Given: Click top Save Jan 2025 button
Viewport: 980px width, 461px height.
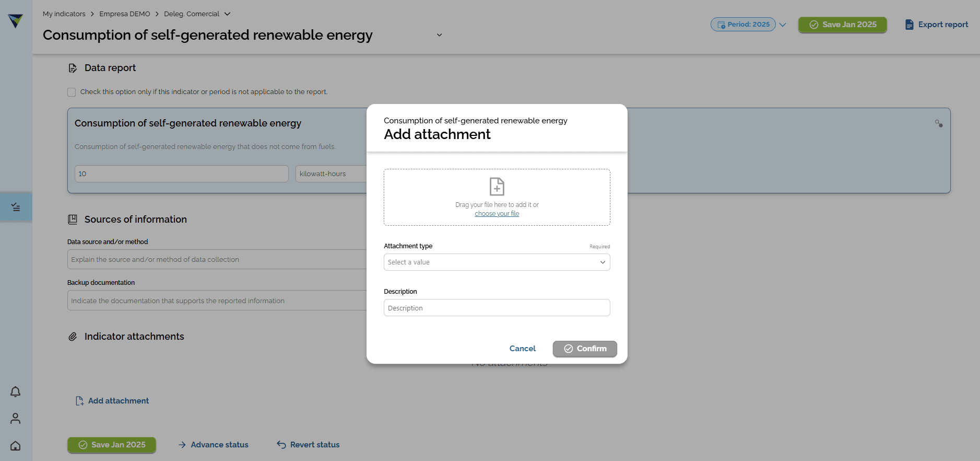Looking at the screenshot, I should click(x=843, y=25).
